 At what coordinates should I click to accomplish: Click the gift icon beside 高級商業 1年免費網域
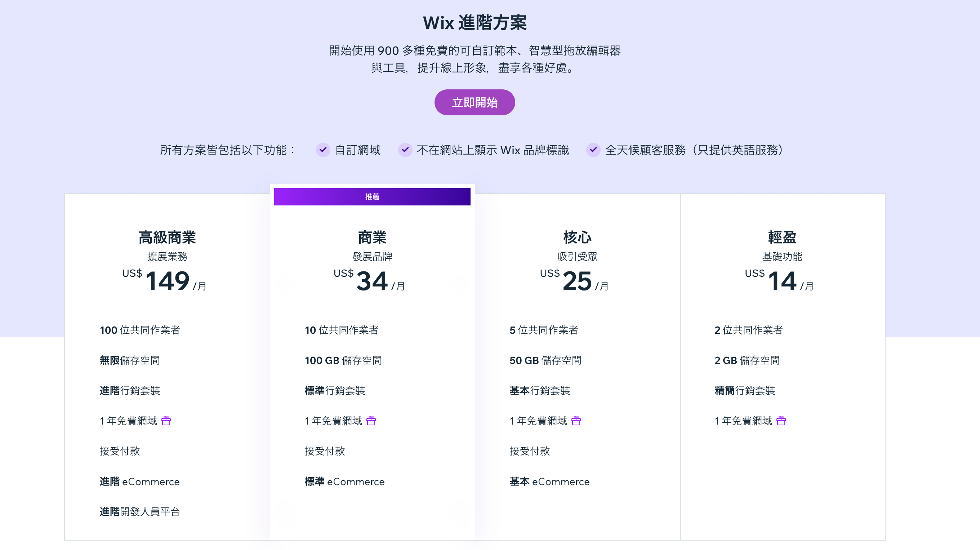coord(165,421)
